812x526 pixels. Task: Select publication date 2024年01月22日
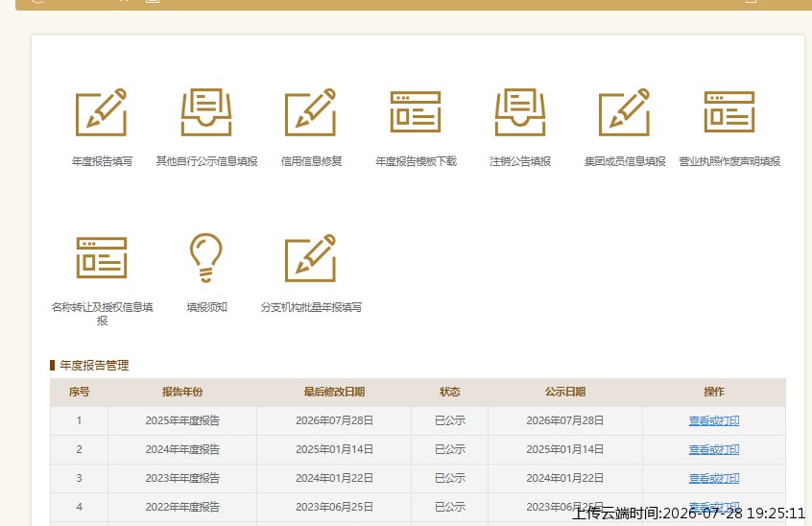point(565,478)
